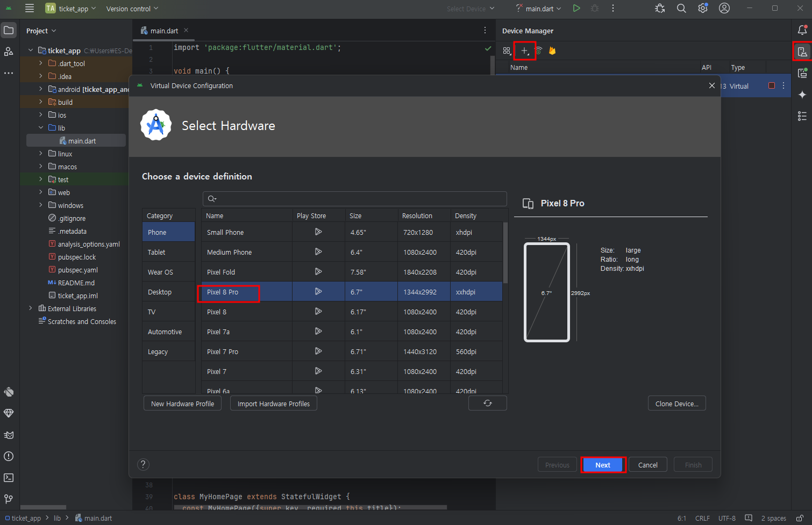Click the help question mark button

(143, 464)
